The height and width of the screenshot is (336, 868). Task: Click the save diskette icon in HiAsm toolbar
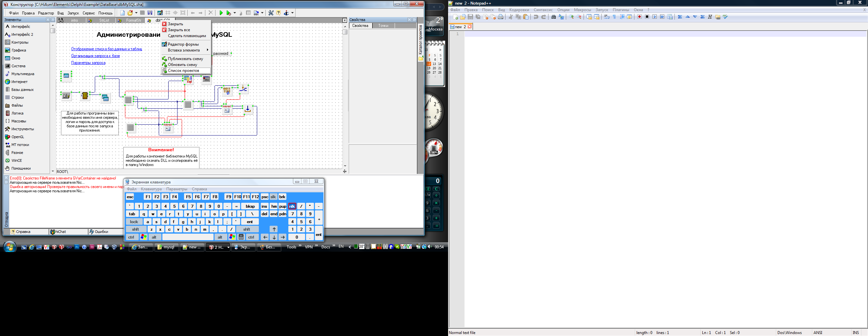150,13
